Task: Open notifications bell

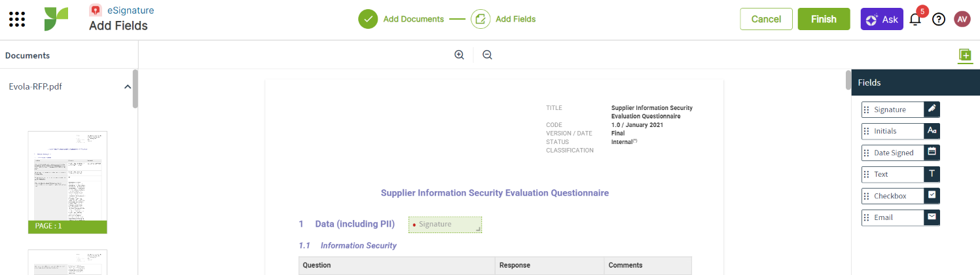Action: (x=915, y=19)
